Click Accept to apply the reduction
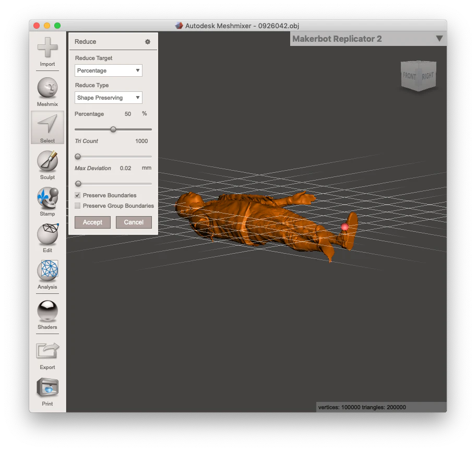Viewport: 476px width, 451px height. [92, 222]
